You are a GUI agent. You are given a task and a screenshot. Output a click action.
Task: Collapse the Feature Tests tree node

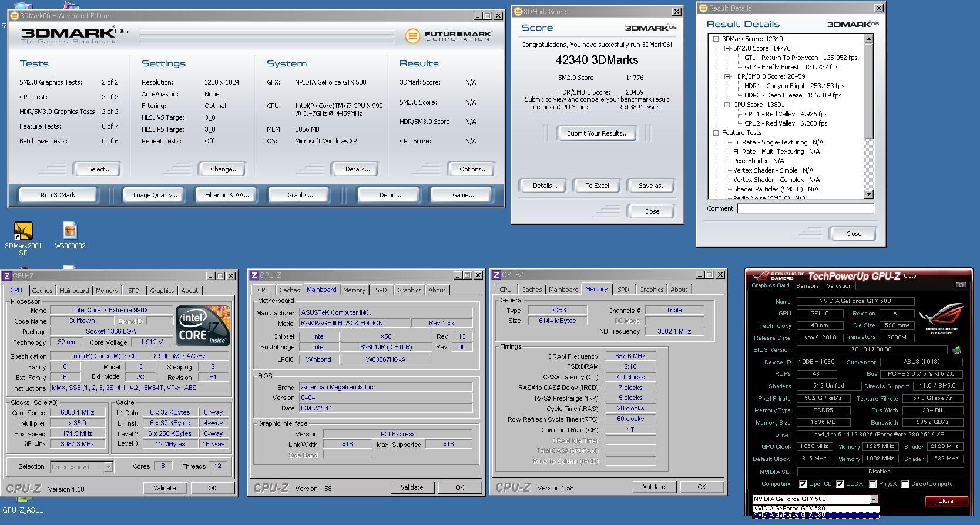pyautogui.click(x=716, y=133)
